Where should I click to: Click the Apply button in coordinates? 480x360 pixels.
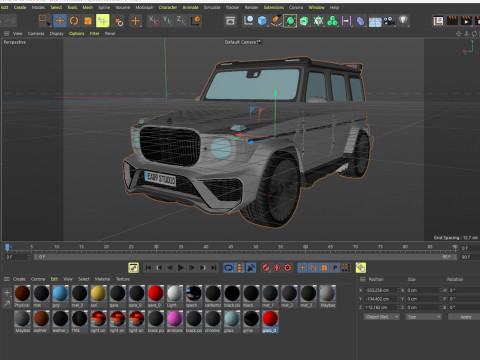point(466,317)
